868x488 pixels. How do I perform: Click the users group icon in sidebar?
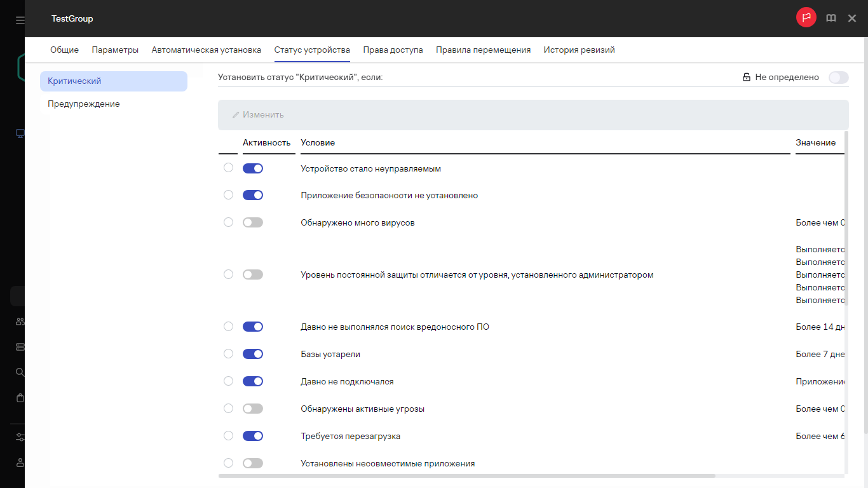pyautogui.click(x=20, y=322)
